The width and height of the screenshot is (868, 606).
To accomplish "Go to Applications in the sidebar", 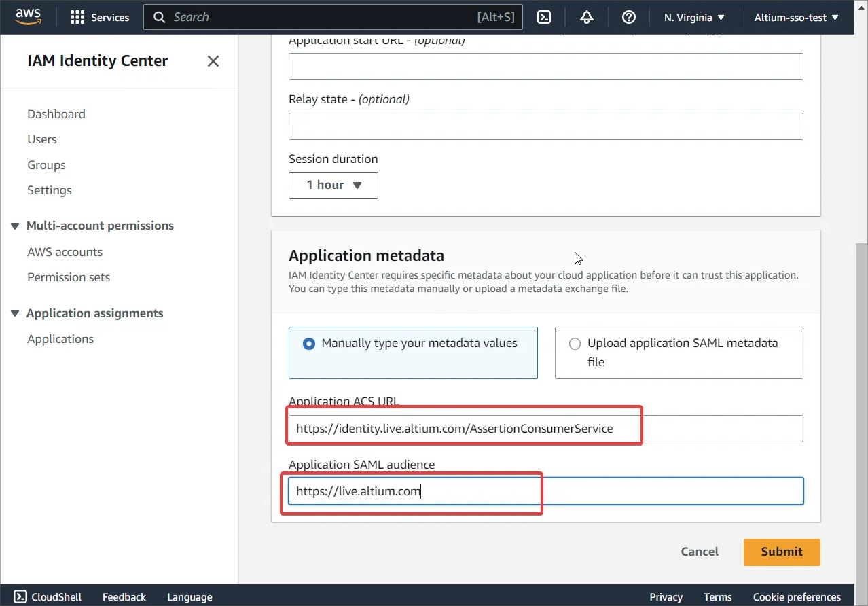I will tap(60, 339).
